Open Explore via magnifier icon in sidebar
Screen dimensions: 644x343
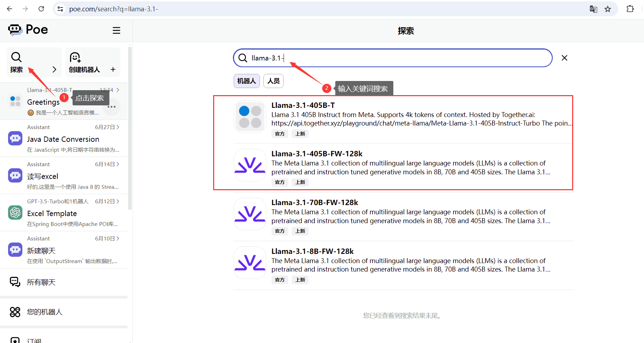[x=16, y=57]
